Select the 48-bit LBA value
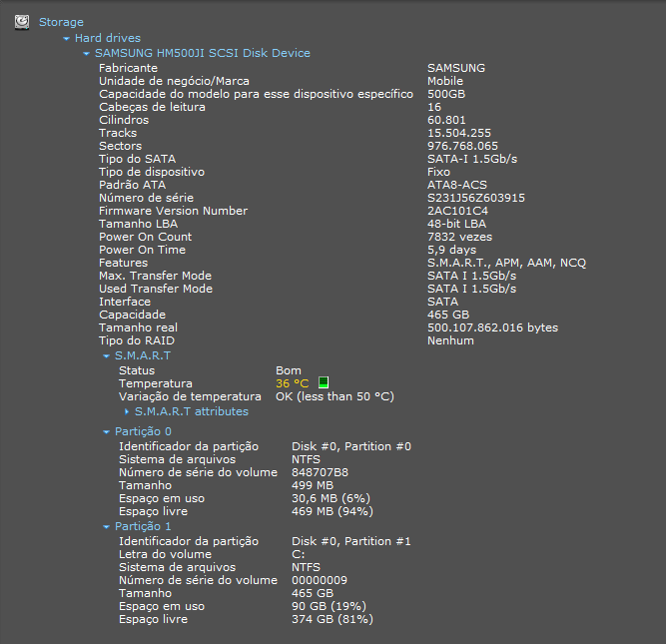The image size is (666, 644). [457, 224]
